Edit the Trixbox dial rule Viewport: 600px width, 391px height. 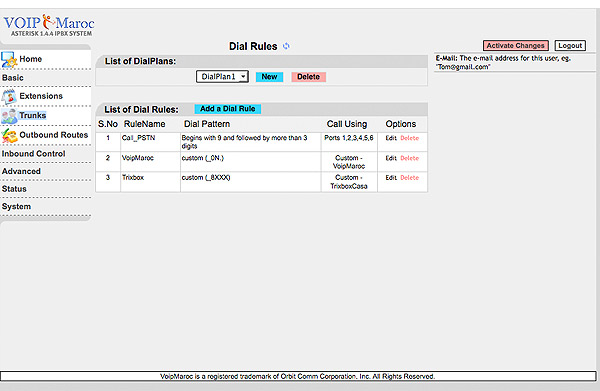391,178
